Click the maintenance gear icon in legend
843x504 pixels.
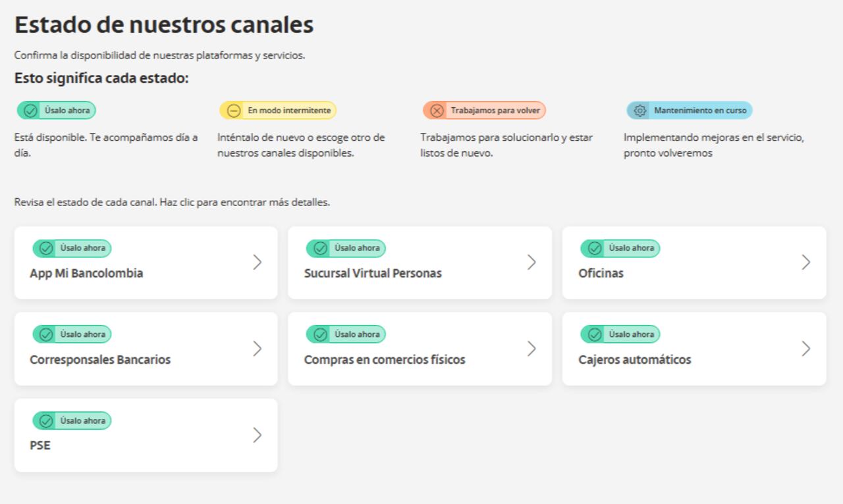(639, 111)
